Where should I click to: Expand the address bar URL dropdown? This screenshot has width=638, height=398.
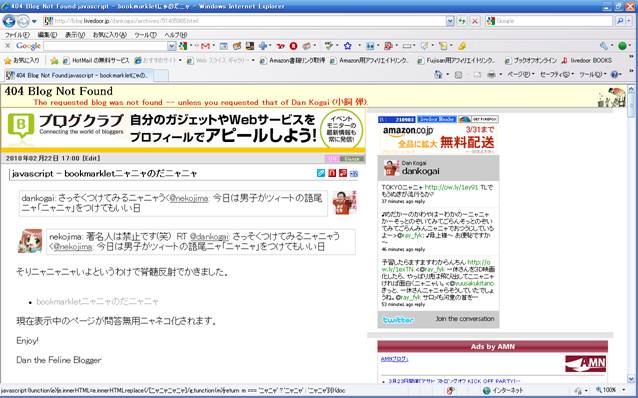(450, 21)
